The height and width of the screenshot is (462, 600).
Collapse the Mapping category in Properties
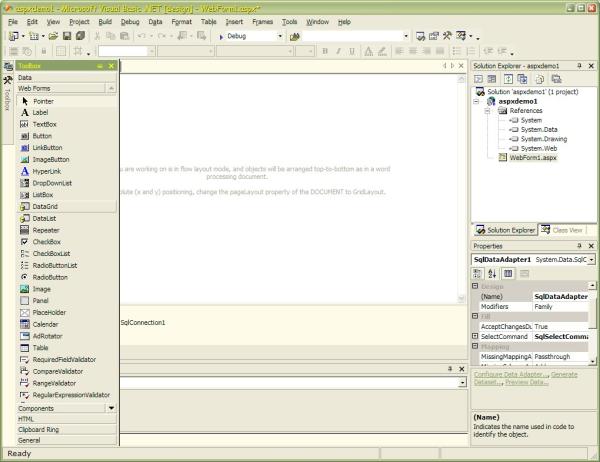475,346
